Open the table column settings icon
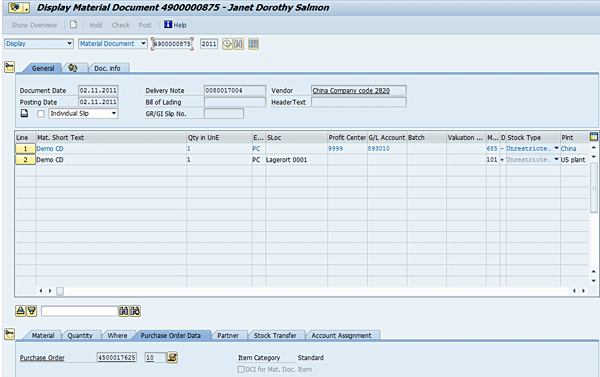 tap(594, 137)
